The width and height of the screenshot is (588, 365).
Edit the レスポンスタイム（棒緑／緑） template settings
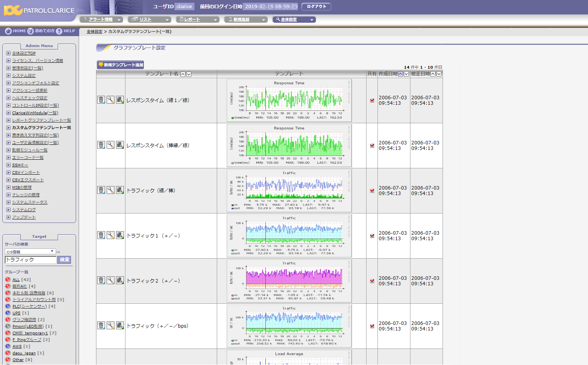(x=111, y=145)
